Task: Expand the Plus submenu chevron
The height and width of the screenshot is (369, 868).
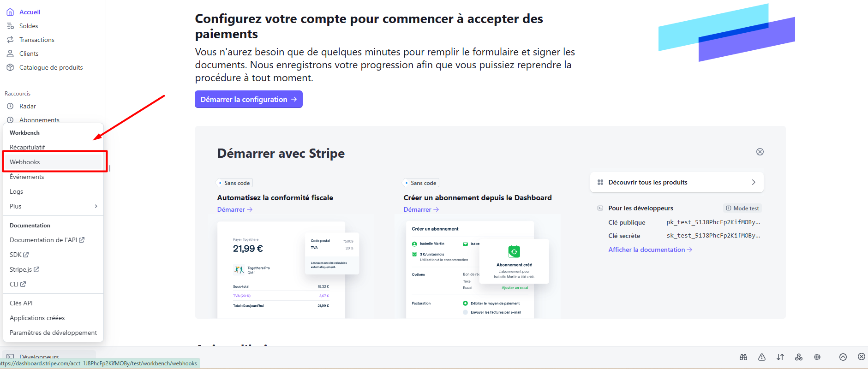Action: pos(96,206)
